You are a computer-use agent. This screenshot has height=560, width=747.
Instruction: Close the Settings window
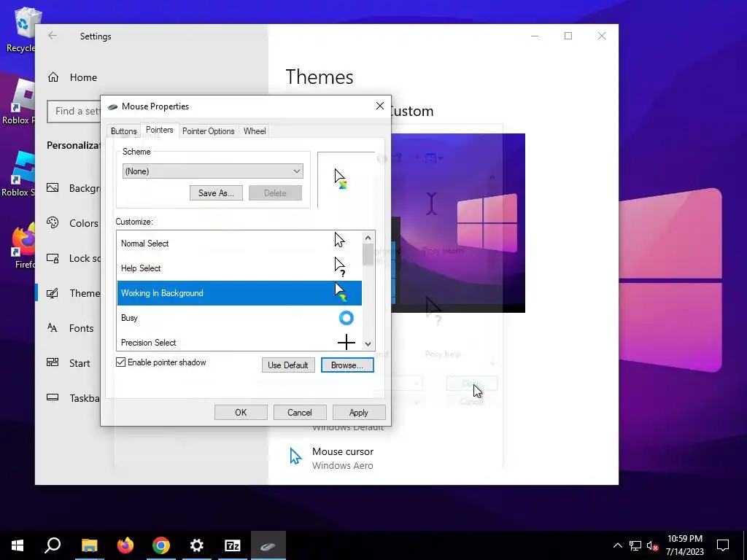(602, 36)
